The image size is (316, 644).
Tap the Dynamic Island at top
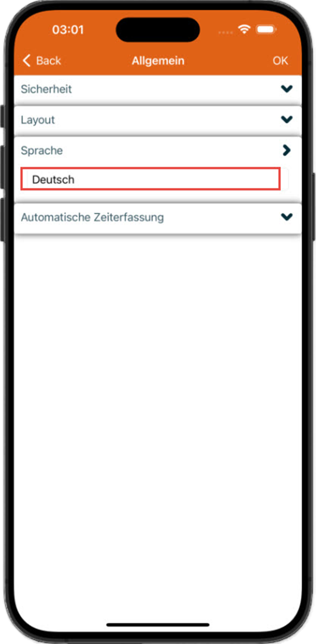coord(158,30)
